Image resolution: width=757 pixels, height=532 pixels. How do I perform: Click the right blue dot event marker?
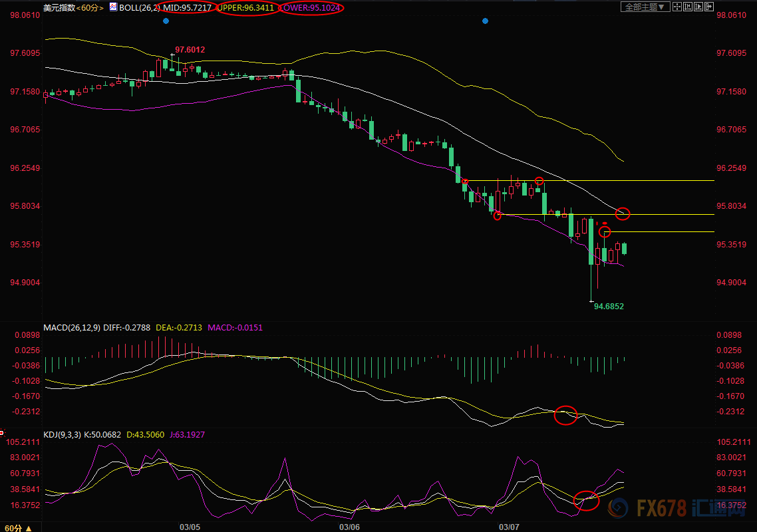click(x=485, y=21)
